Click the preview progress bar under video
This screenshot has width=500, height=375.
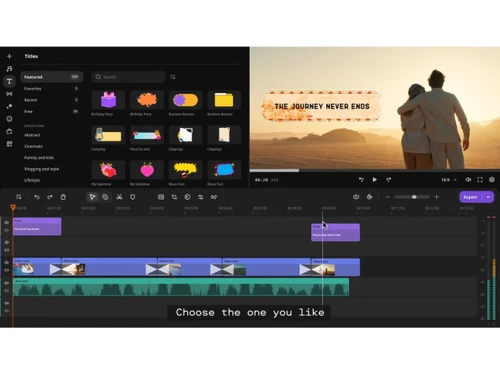[x=375, y=171]
